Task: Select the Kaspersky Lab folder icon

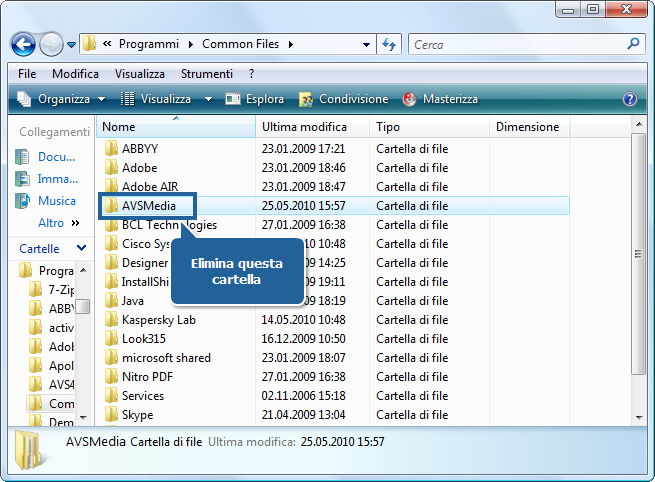Action: pos(111,320)
